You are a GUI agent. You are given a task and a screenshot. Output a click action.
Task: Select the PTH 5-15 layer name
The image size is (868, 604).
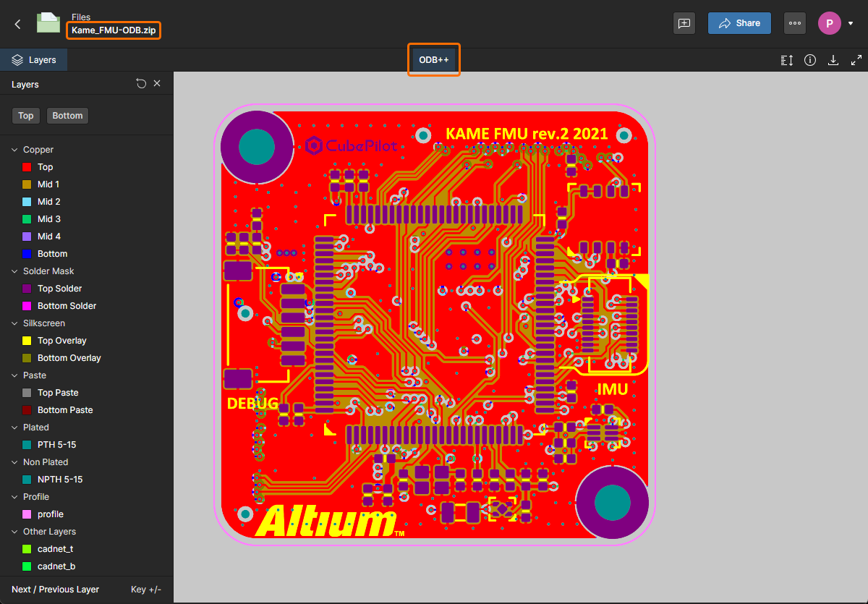[56, 445]
